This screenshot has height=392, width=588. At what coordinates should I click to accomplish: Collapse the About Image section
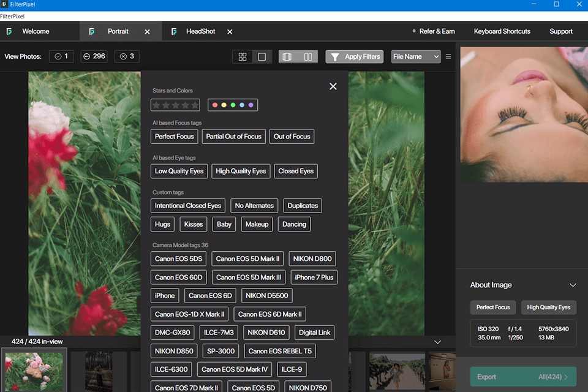tap(573, 285)
